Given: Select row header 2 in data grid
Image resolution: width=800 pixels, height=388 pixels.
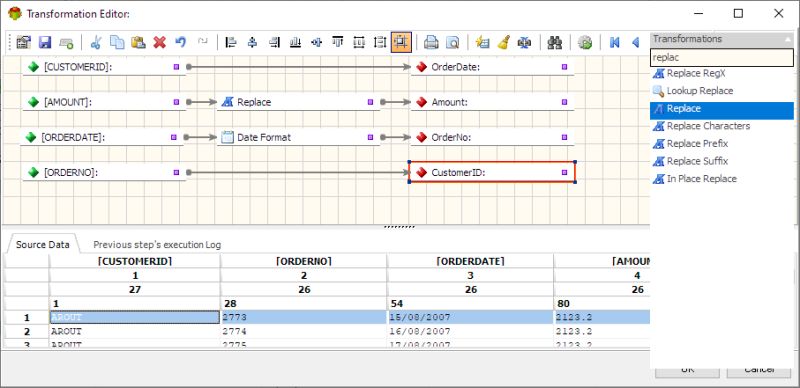Looking at the screenshot, I should [x=27, y=331].
